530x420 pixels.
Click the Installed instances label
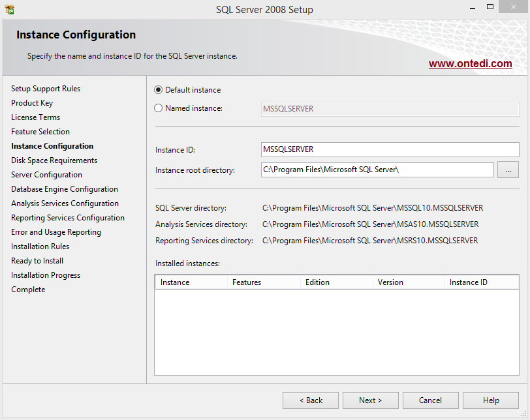pos(187,263)
